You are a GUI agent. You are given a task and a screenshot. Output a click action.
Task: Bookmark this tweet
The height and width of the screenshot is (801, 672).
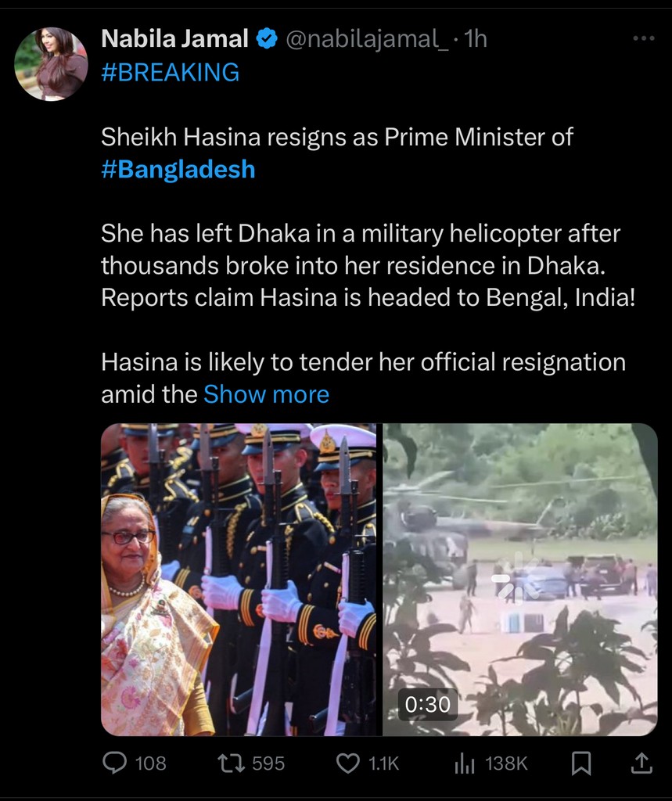pyautogui.click(x=581, y=763)
